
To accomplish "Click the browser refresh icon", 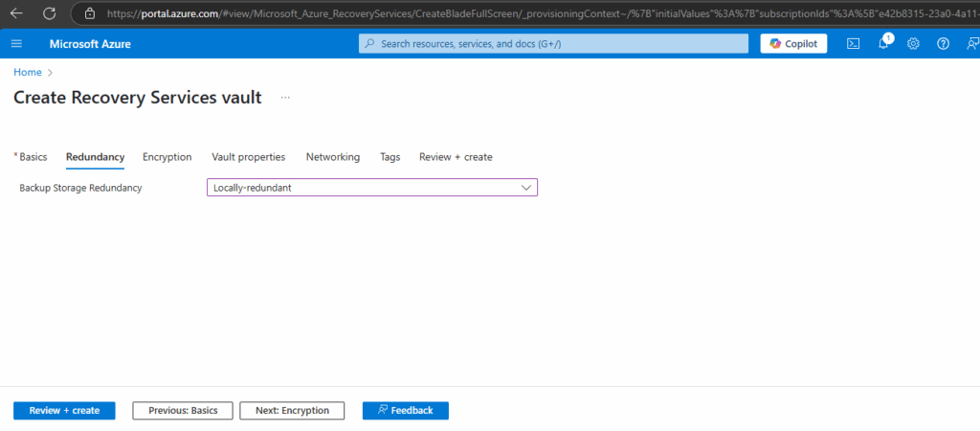I will coord(49,13).
